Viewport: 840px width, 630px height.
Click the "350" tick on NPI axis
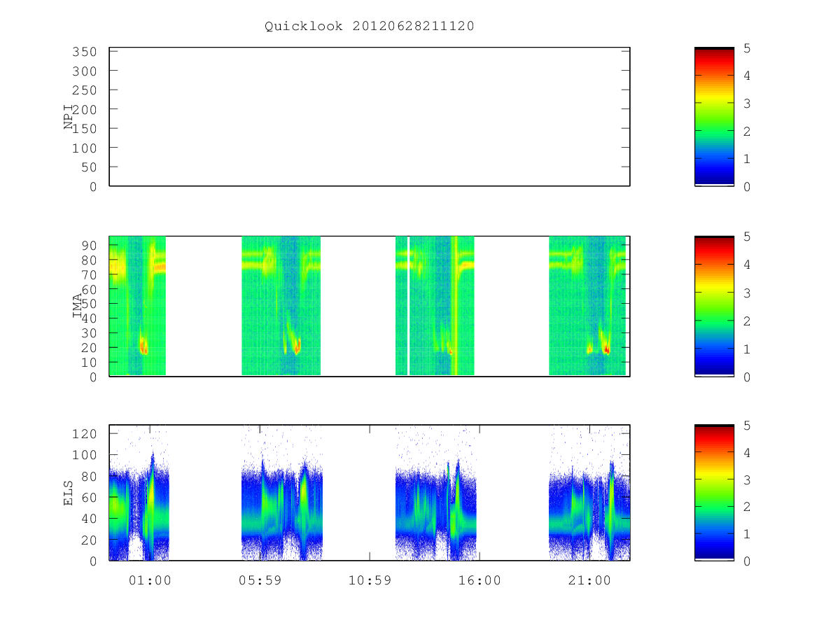tap(84, 52)
